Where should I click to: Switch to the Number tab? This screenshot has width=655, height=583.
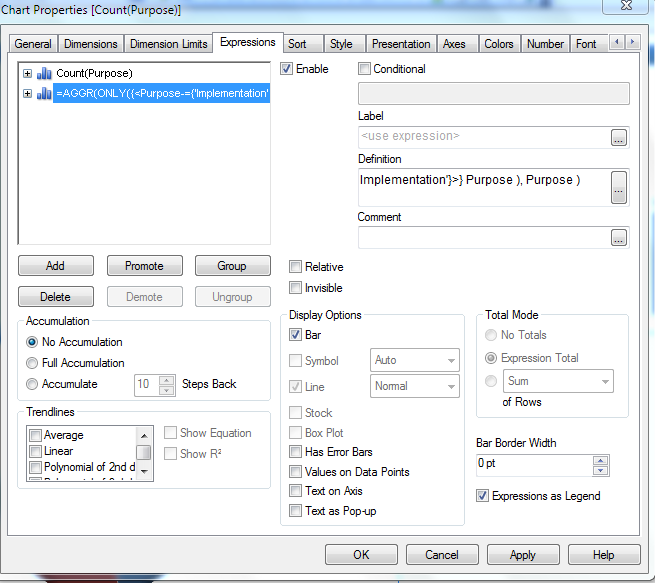click(x=545, y=44)
